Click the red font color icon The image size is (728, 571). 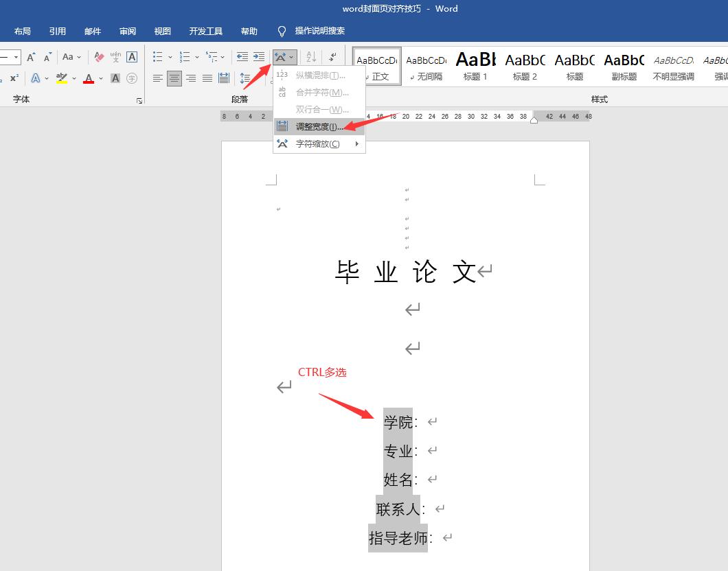point(88,76)
